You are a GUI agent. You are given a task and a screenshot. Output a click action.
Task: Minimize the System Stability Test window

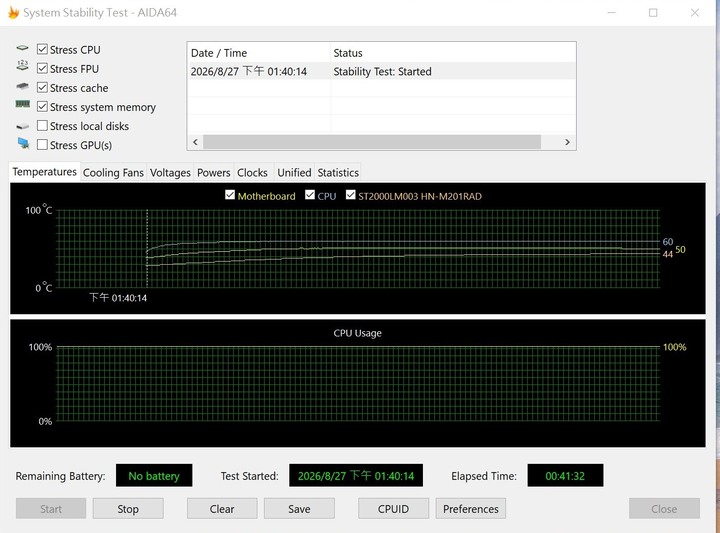611,13
